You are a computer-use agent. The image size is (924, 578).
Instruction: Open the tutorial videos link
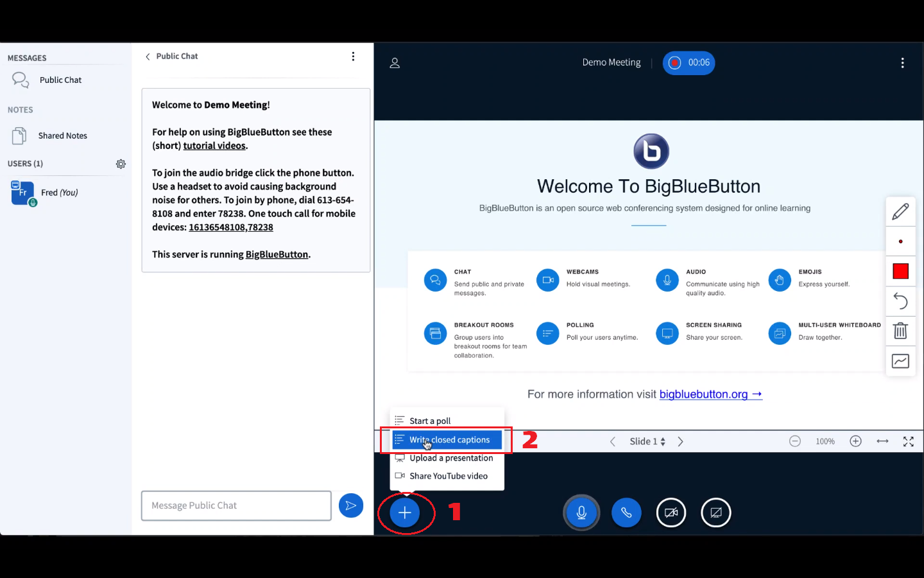coord(214,146)
